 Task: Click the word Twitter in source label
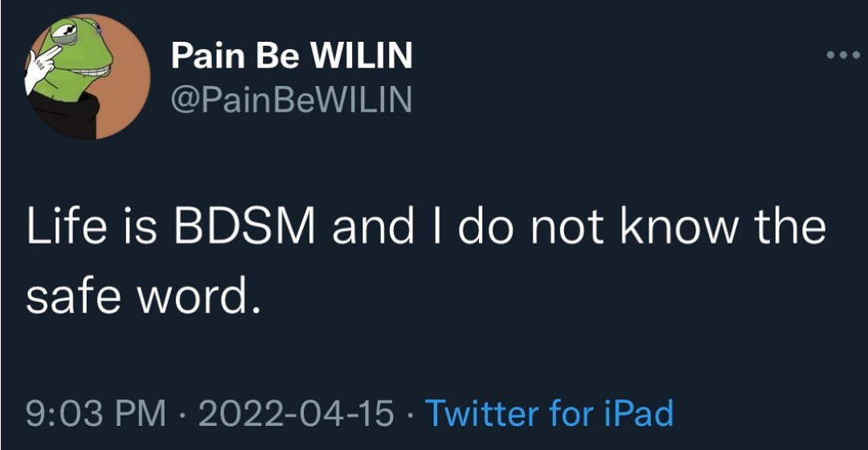coord(481,414)
